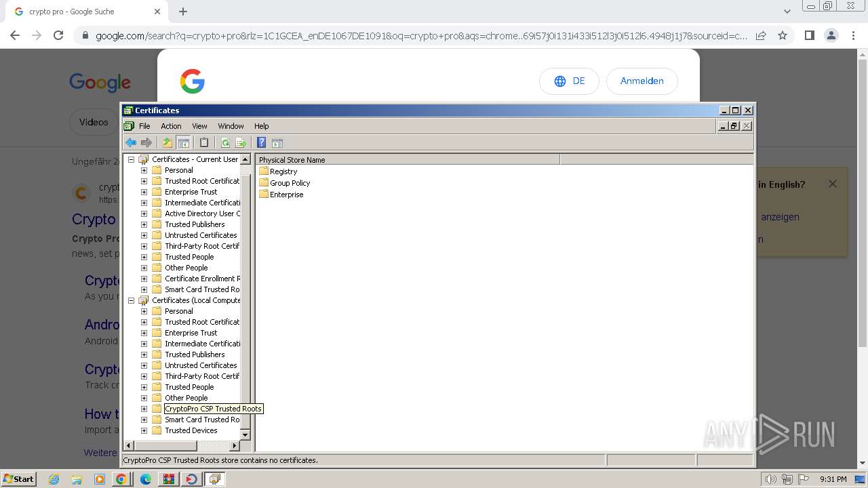
Task: Dismiss the translate prompt with X
Action: 833,184
